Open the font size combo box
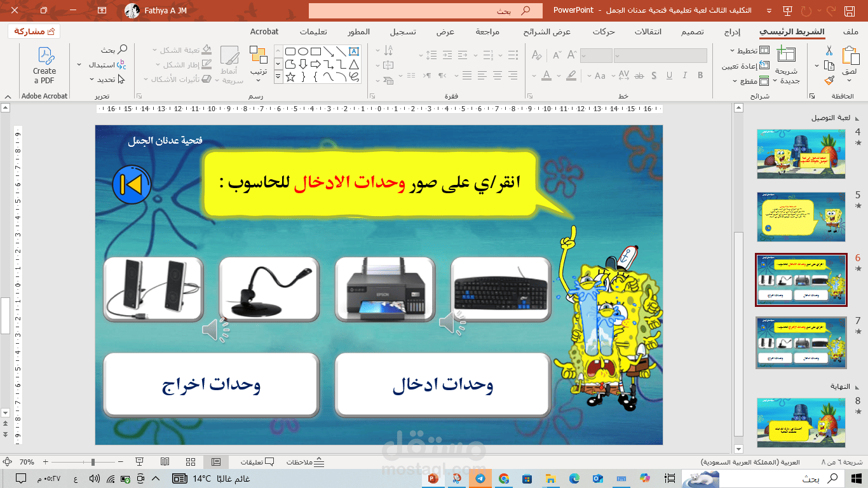The image size is (868, 488). 596,56
